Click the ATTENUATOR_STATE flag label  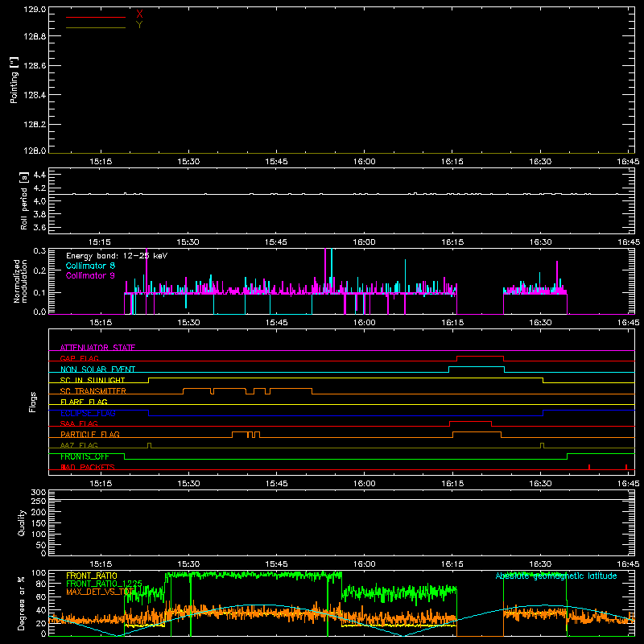pos(97,348)
